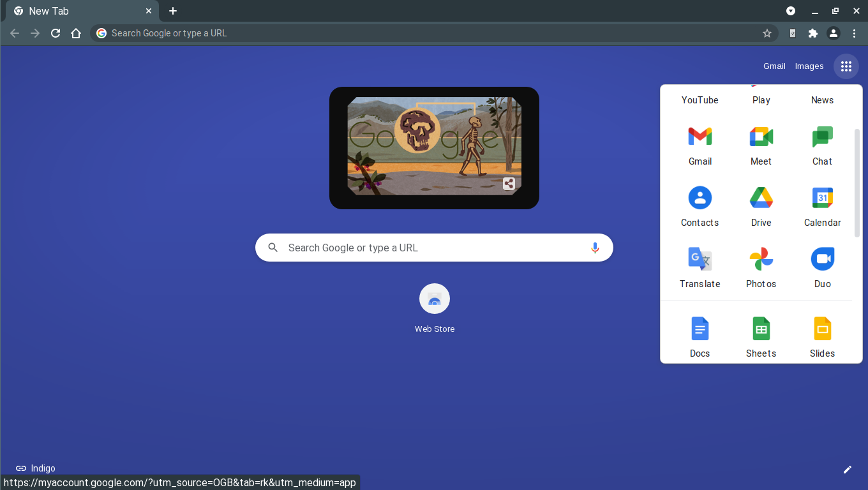Click the extension icon beside the puzzle piece
The image size is (868, 490).
792,33
